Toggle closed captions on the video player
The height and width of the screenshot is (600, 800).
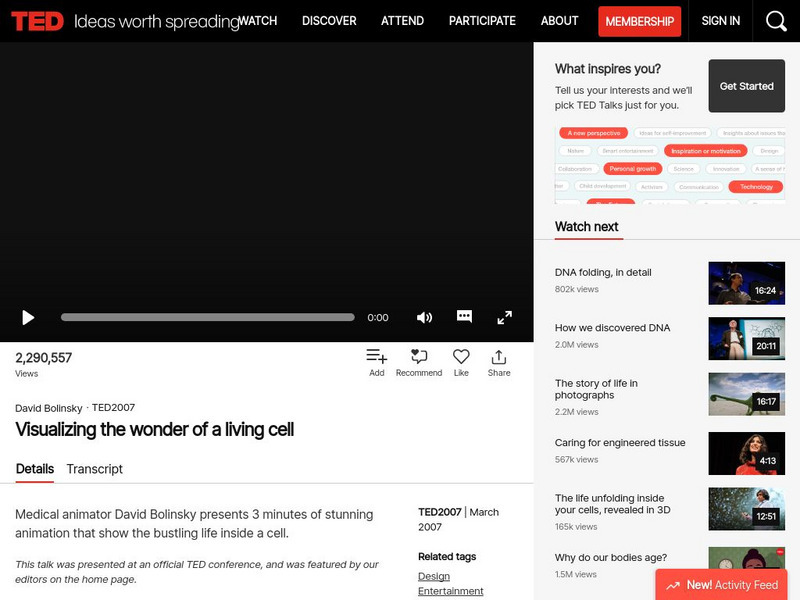[463, 316]
